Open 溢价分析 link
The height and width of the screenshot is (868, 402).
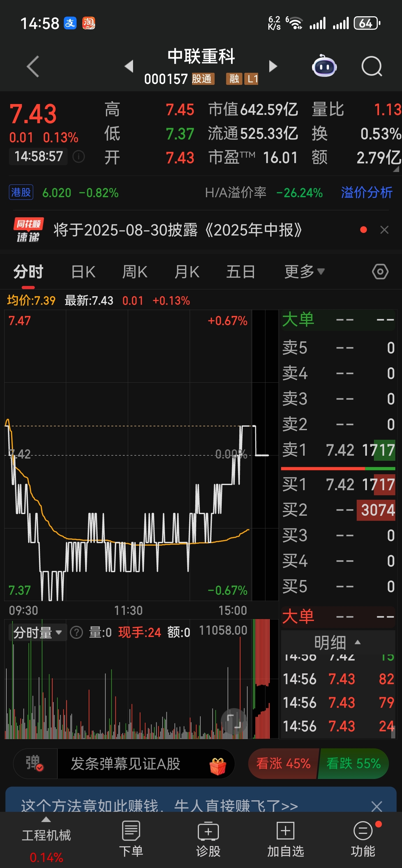(x=367, y=193)
